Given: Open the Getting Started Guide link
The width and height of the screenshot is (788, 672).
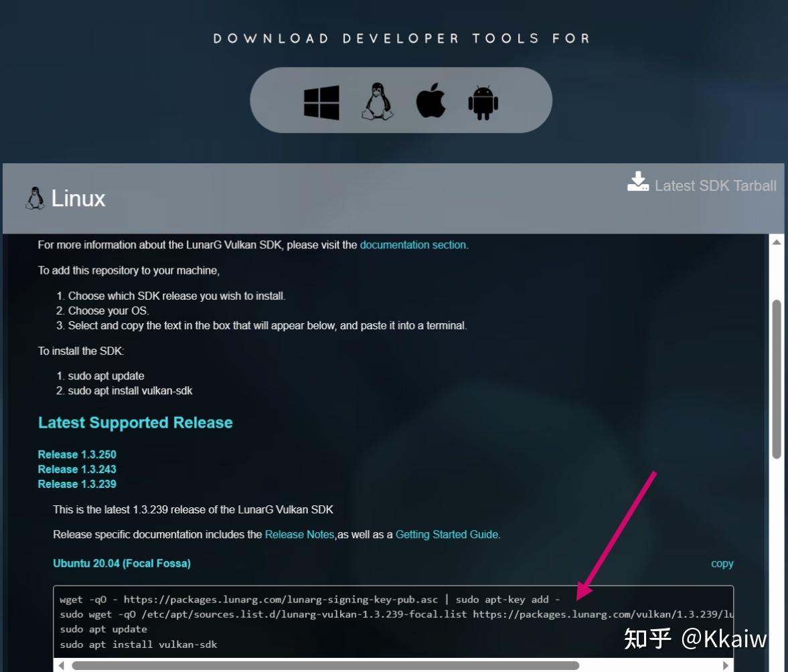Looking at the screenshot, I should (x=446, y=534).
